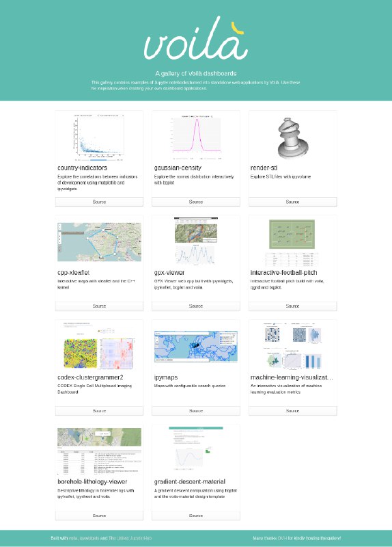Open the gaussian-density curve thumbnail
Viewport: 392px width, 547px height.
click(x=196, y=137)
